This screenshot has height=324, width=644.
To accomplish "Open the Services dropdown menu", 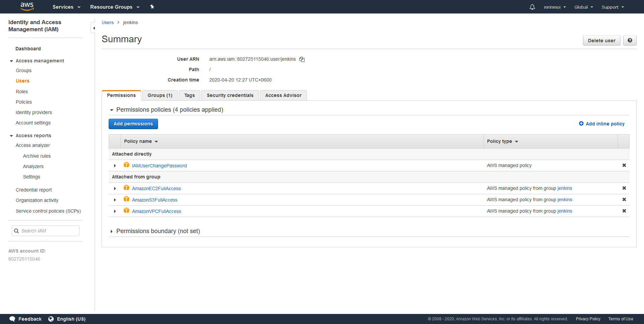I will (x=66, y=7).
